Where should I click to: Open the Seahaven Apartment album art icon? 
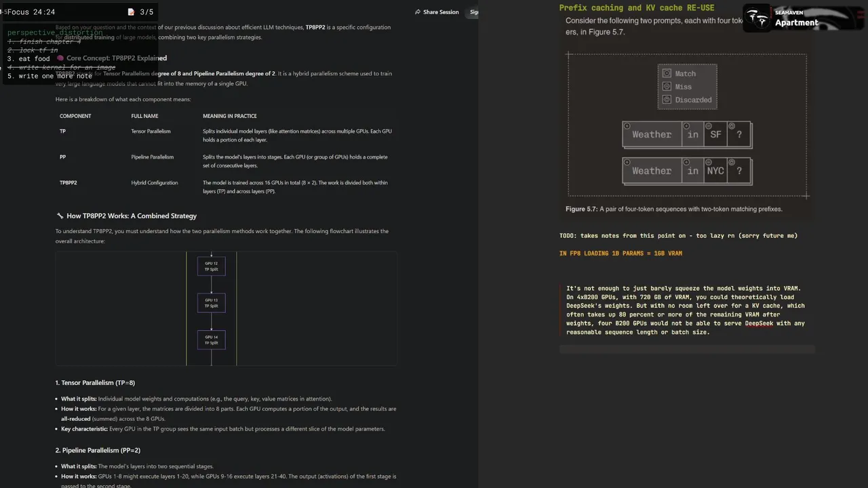pos(757,18)
